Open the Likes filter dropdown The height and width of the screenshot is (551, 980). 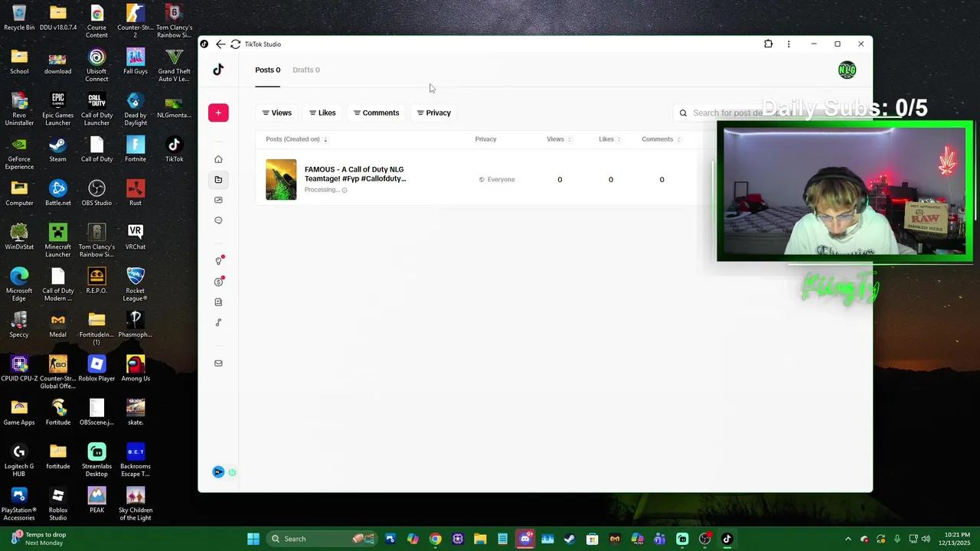pyautogui.click(x=322, y=112)
